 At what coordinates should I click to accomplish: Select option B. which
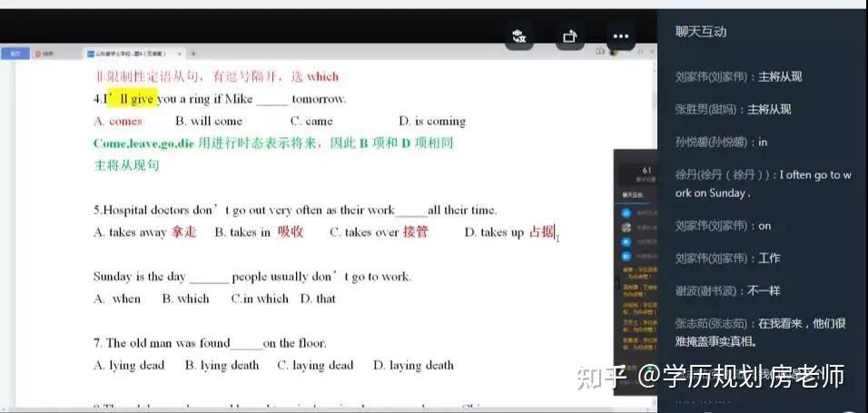tap(185, 299)
